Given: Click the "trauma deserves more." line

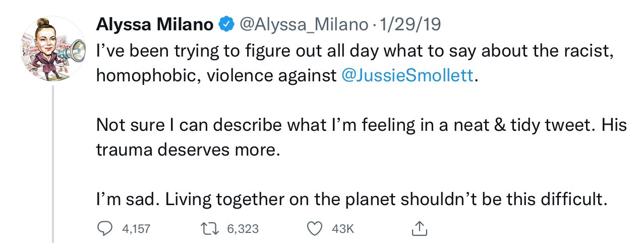Looking at the screenshot, I should pyautogui.click(x=187, y=150).
